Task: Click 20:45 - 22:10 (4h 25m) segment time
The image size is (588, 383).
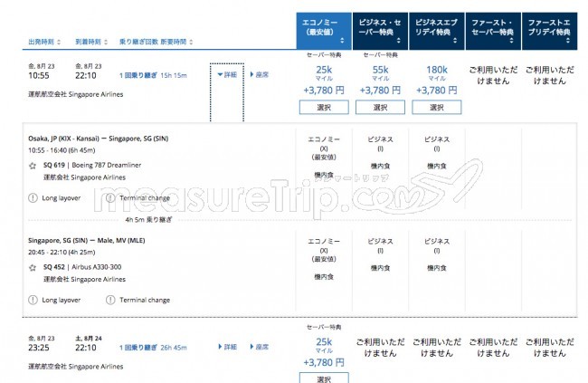Action: pos(62,252)
